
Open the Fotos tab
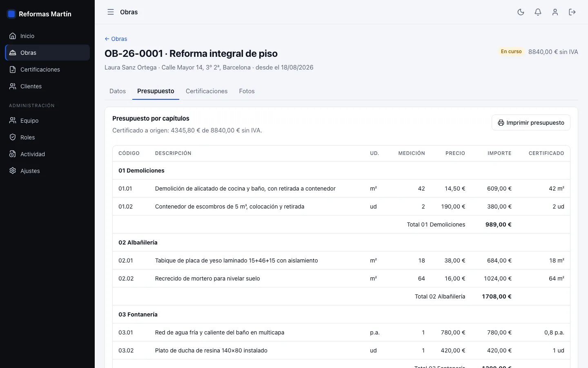pos(247,91)
